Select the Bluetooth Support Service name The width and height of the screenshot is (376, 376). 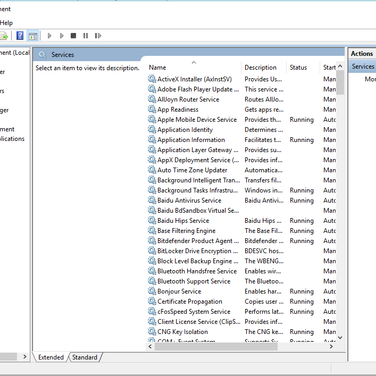[x=194, y=281]
